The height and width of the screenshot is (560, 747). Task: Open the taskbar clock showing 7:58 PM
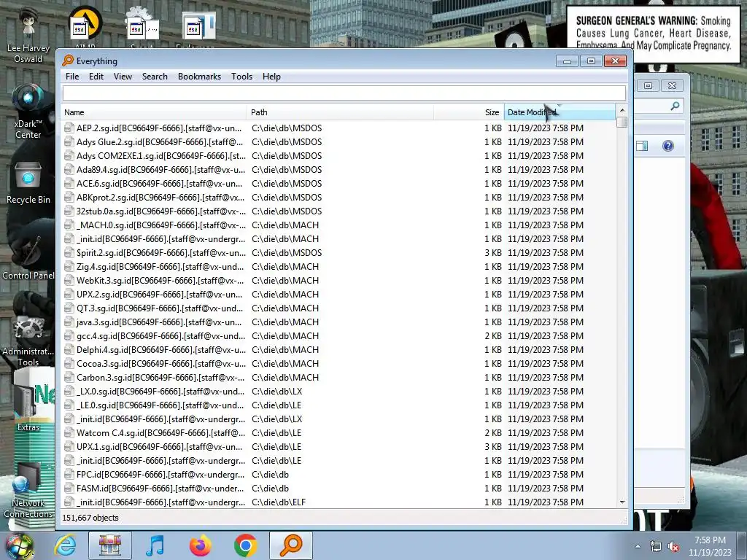(710, 546)
